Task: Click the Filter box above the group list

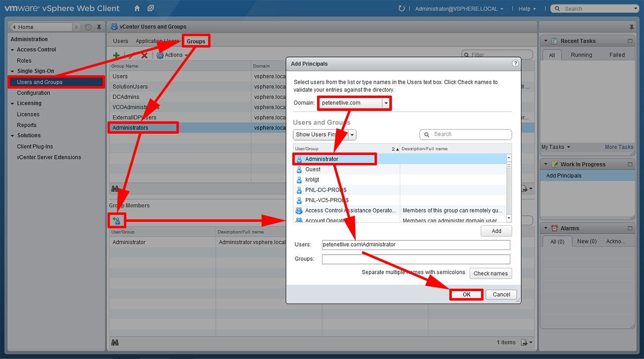Action: (x=497, y=54)
